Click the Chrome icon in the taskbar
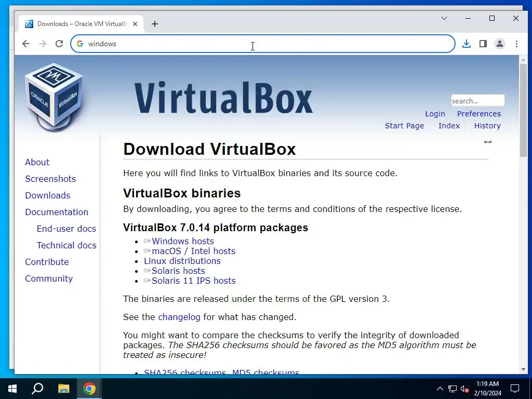 point(89,389)
